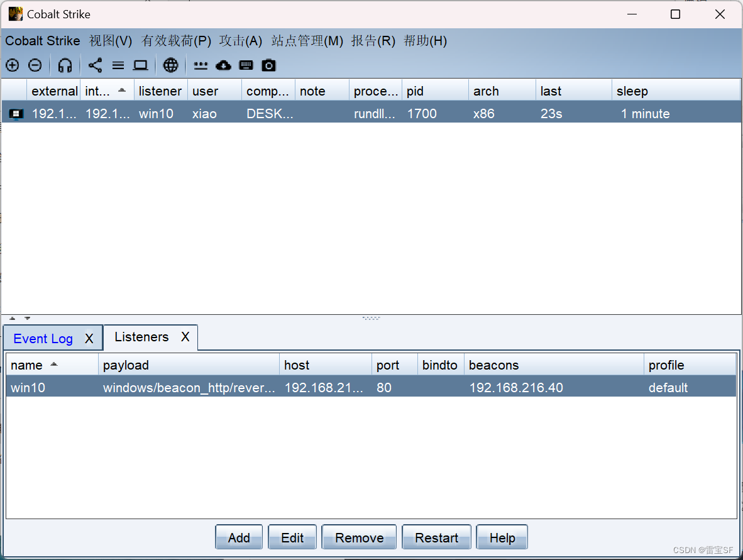The height and width of the screenshot is (560, 743).
Task: Sort listeners by beacons column
Action: (x=554, y=365)
